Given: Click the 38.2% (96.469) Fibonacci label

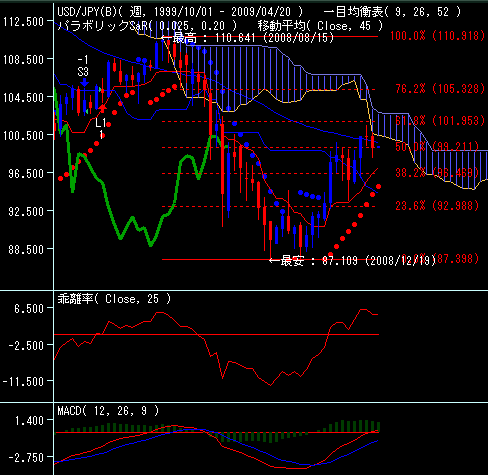Looking at the screenshot, I should point(437,173).
